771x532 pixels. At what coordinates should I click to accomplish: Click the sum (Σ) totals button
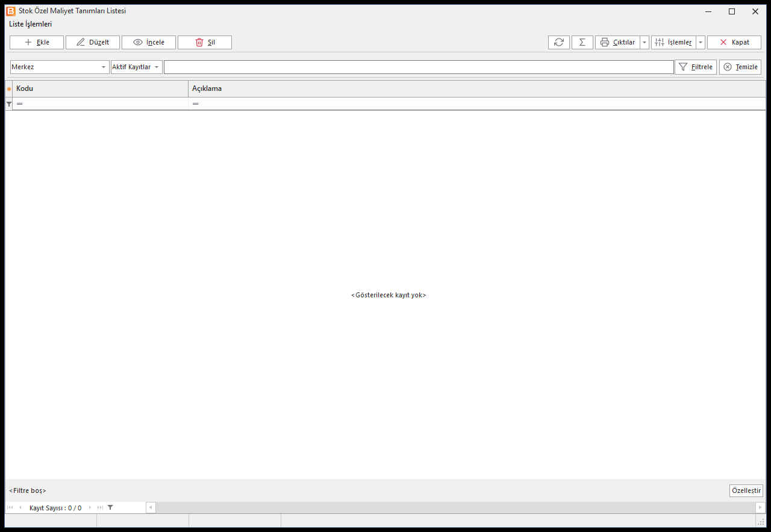coord(582,42)
